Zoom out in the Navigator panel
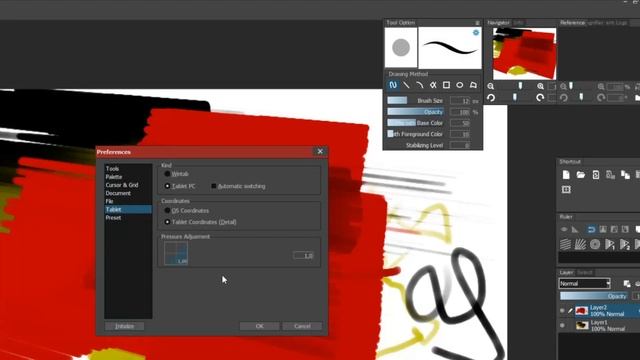 click(x=491, y=86)
